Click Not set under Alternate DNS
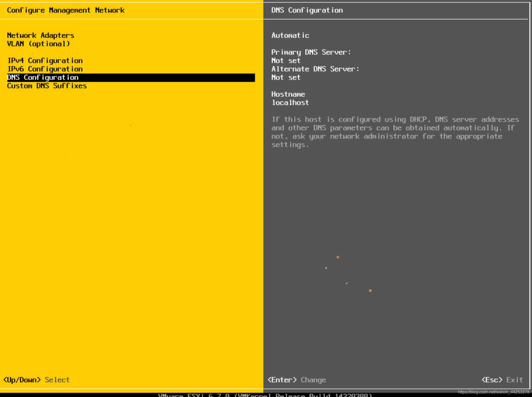Screen dimensions: 532x397 click(x=286, y=77)
